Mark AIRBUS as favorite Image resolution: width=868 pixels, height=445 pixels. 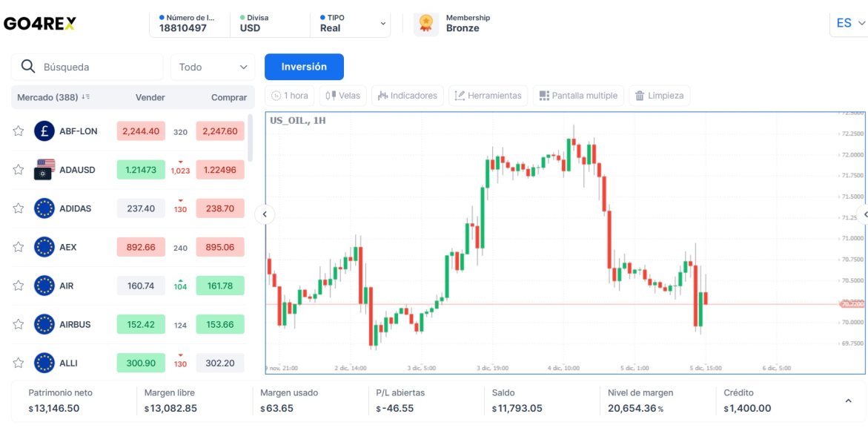(19, 324)
